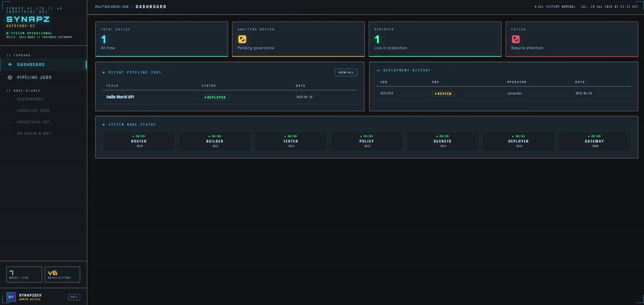Open the Deployed stat card

click(x=435, y=39)
